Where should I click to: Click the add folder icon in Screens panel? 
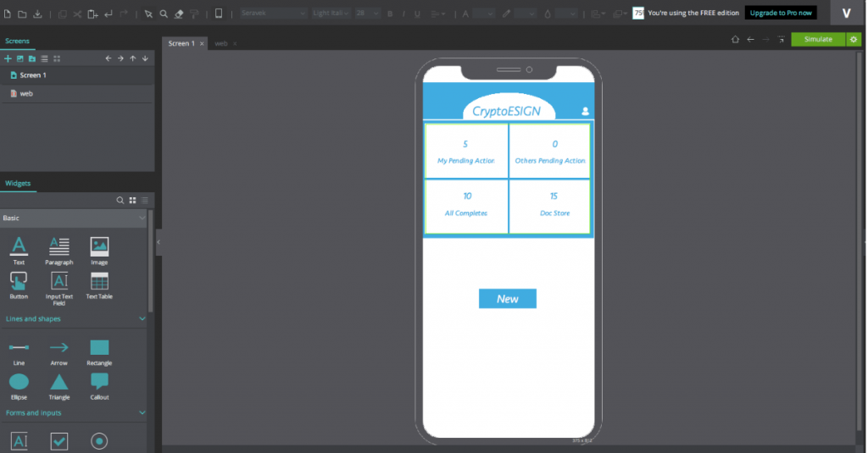point(32,58)
